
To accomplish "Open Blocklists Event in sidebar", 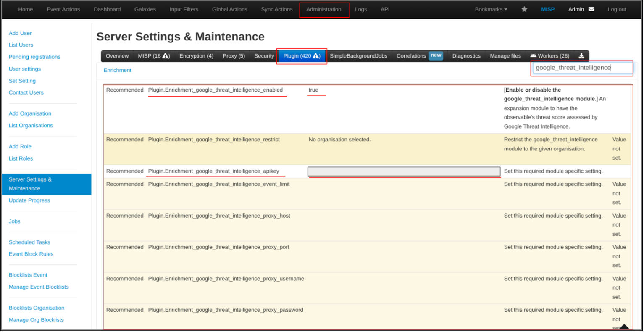I will click(x=28, y=275).
